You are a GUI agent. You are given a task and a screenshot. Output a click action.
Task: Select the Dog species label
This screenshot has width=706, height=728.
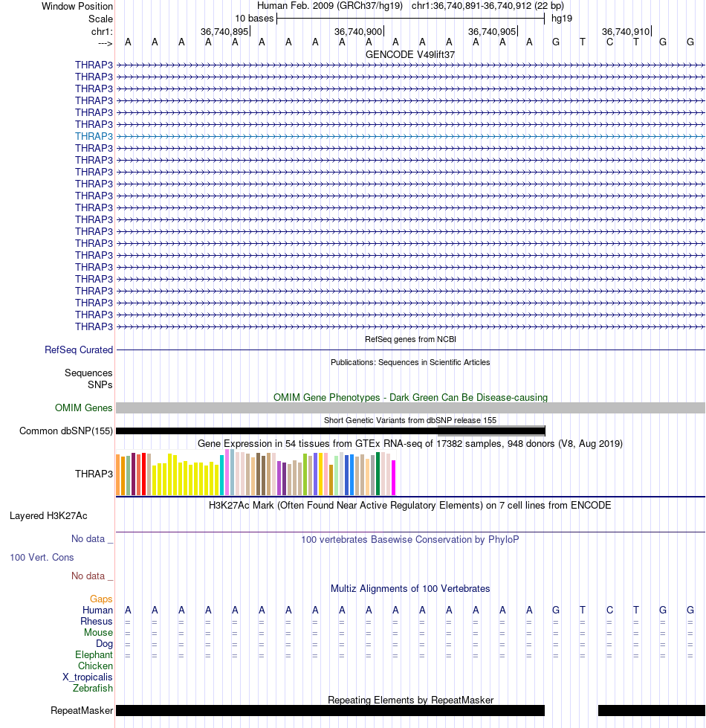104,643
